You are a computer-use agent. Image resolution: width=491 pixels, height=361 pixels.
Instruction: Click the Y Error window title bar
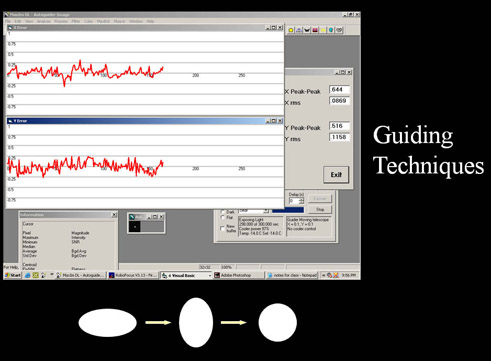point(145,121)
